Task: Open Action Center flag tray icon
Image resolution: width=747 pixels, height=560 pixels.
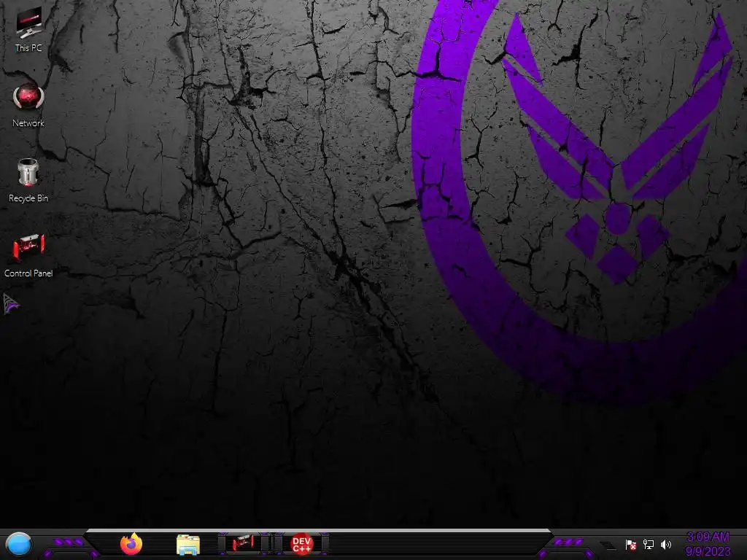Action: [631, 544]
